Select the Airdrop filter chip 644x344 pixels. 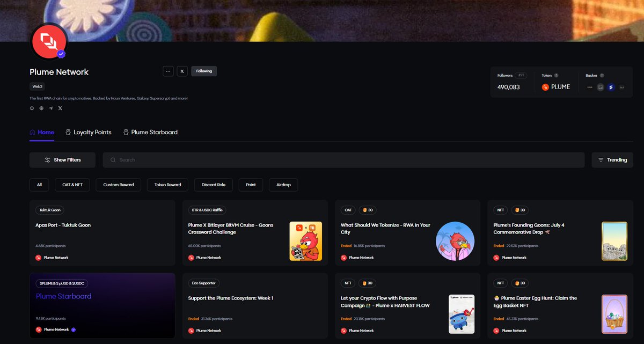(x=283, y=185)
